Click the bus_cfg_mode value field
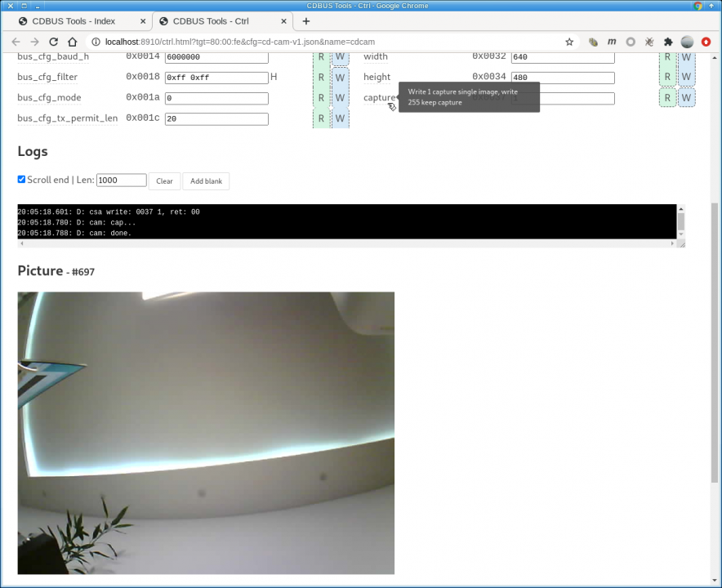 [x=216, y=99]
